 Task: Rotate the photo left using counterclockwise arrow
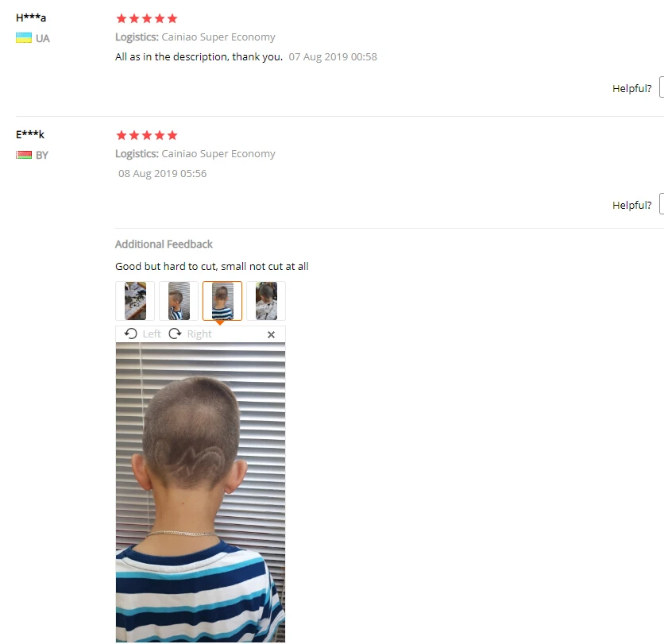coord(131,334)
